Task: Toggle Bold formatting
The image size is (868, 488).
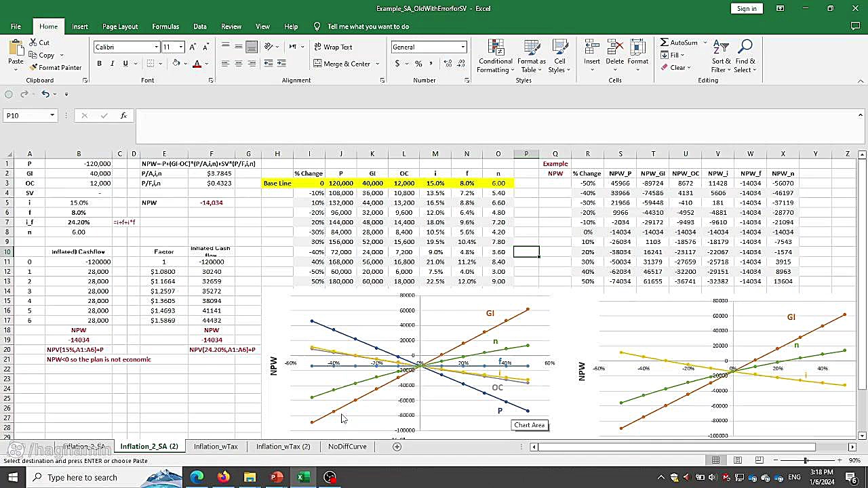Action: tap(99, 64)
